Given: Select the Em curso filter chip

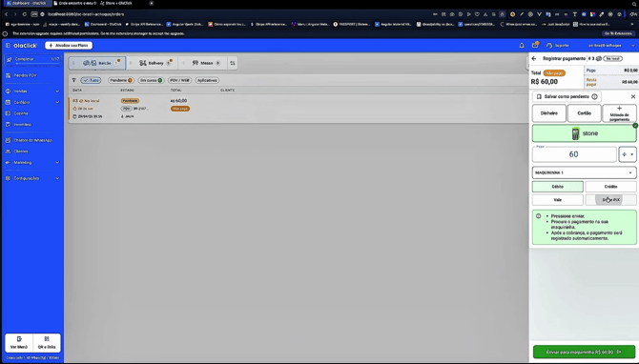Looking at the screenshot, I should pyautogui.click(x=152, y=80).
